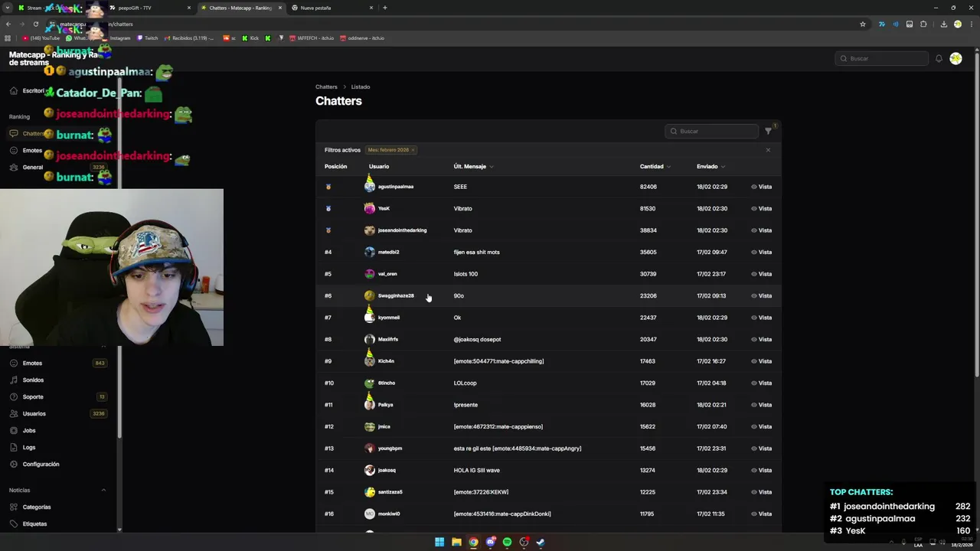The height and width of the screenshot is (551, 980).
Task: Remove the 'Mes: febrero 2026' filter chip
Action: [x=413, y=150]
